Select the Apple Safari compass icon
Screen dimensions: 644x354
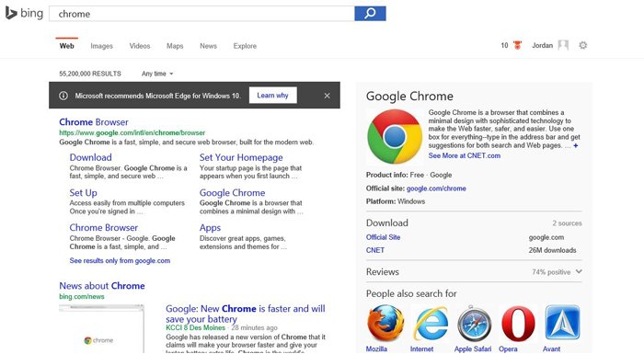click(x=475, y=324)
